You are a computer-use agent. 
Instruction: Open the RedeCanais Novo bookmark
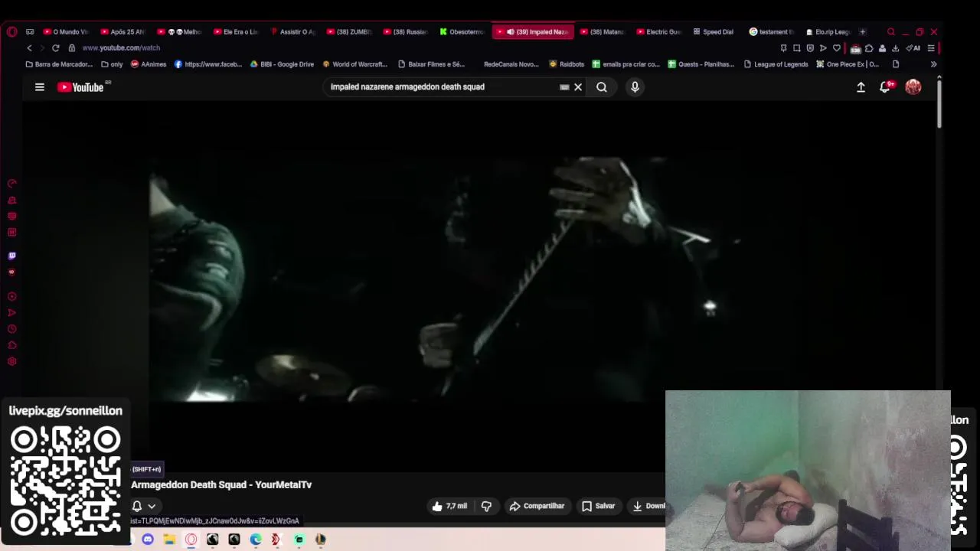coord(511,64)
